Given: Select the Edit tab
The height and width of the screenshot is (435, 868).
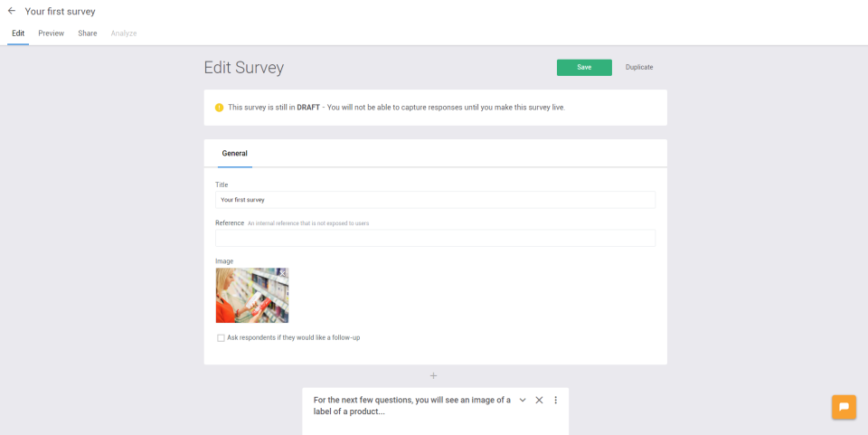Looking at the screenshot, I should tap(18, 33).
